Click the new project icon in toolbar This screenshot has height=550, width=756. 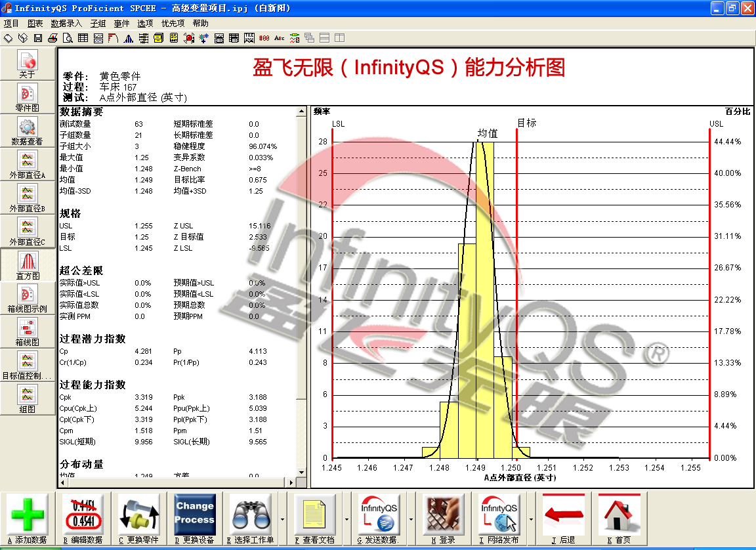click(8, 38)
